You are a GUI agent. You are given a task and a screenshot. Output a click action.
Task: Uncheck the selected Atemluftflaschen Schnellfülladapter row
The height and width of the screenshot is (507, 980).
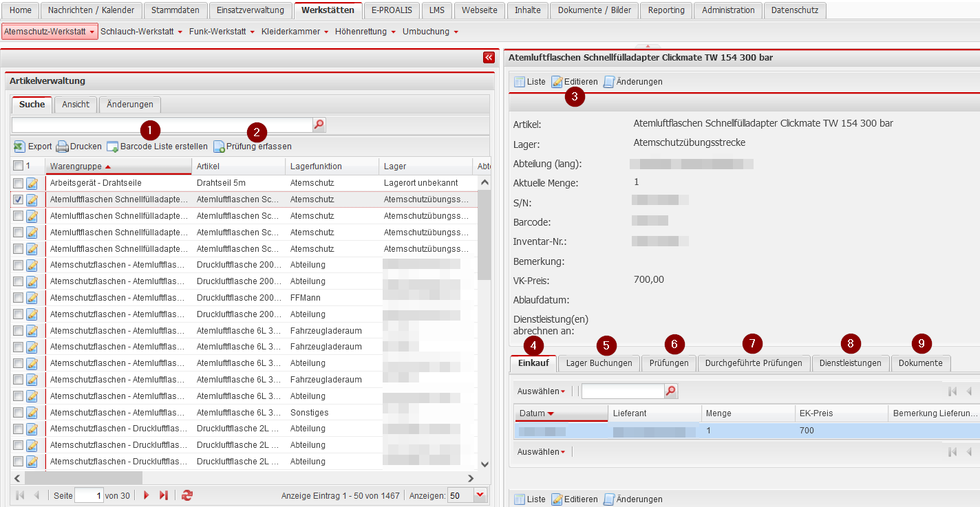18,199
